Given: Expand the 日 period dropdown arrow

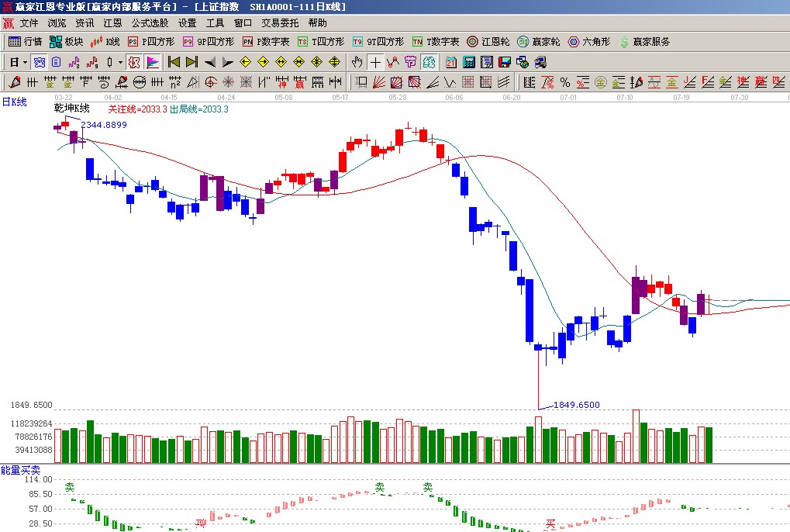Looking at the screenshot, I should [25, 62].
